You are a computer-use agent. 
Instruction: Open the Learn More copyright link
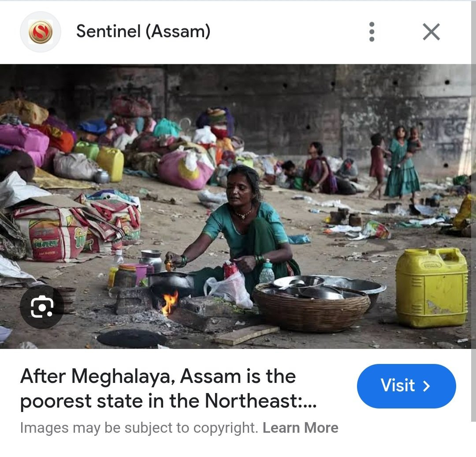tap(300, 428)
